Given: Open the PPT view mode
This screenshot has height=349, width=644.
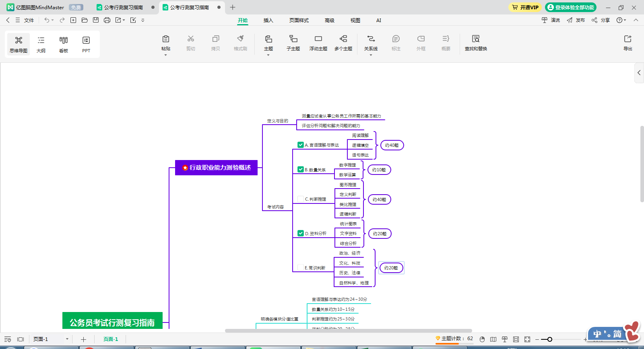Looking at the screenshot, I should click(86, 44).
